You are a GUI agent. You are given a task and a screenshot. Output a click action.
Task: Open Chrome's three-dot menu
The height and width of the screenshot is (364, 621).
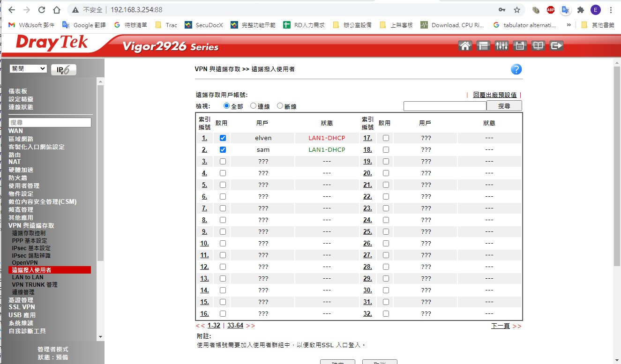click(x=611, y=10)
